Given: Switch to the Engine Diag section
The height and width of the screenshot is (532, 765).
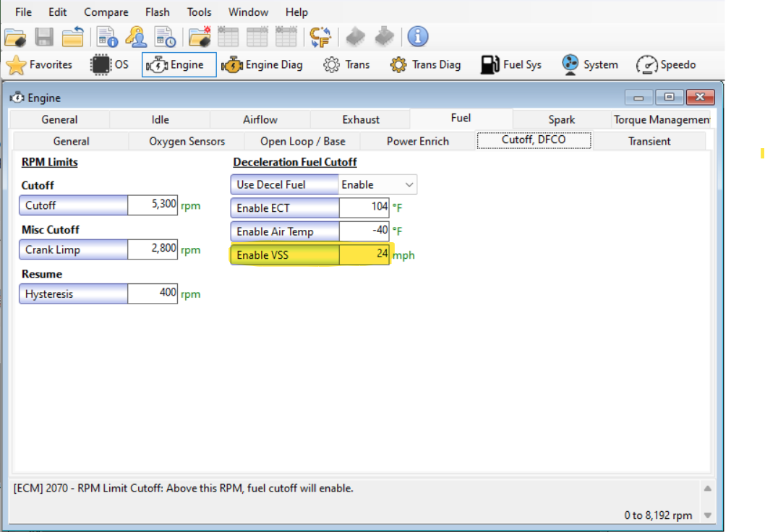Looking at the screenshot, I should tap(262, 65).
